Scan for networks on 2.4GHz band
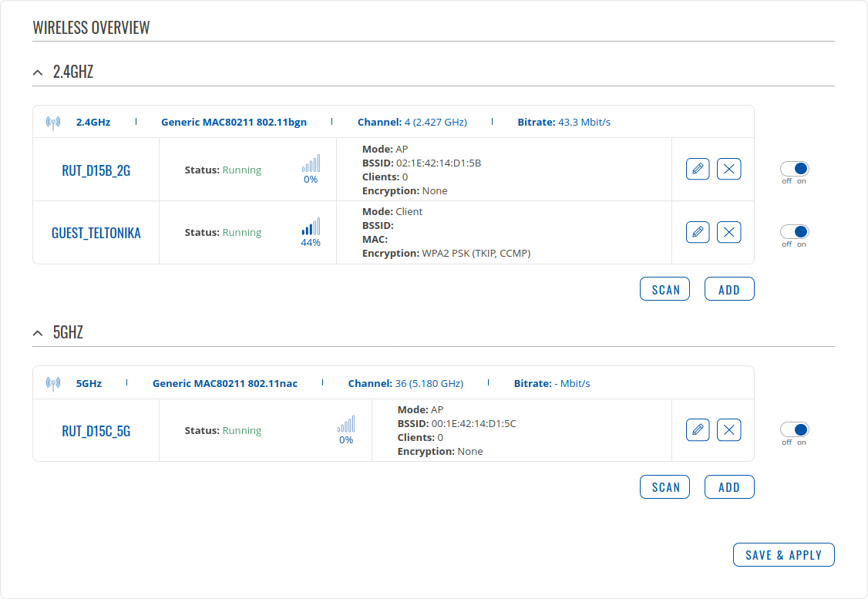The width and height of the screenshot is (868, 599). (664, 289)
